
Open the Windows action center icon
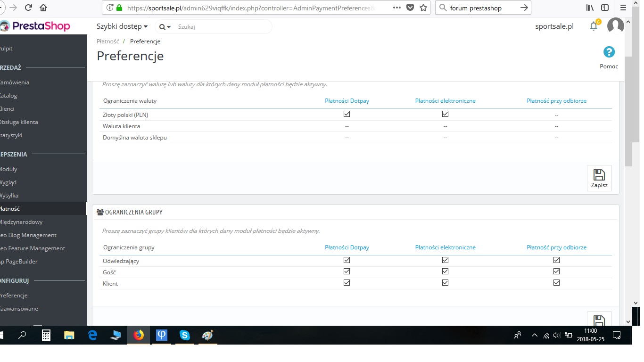(x=616, y=335)
